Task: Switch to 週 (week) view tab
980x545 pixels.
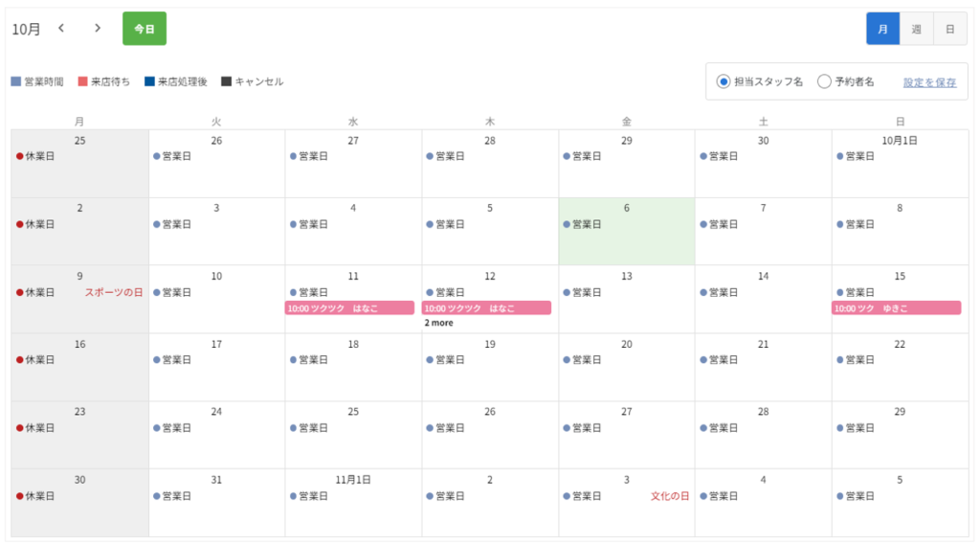Action: (x=916, y=29)
